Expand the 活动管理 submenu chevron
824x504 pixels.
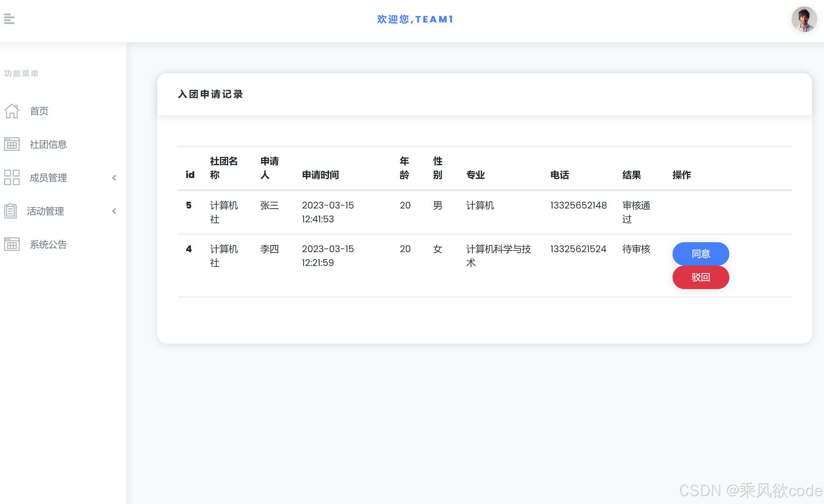tap(114, 211)
